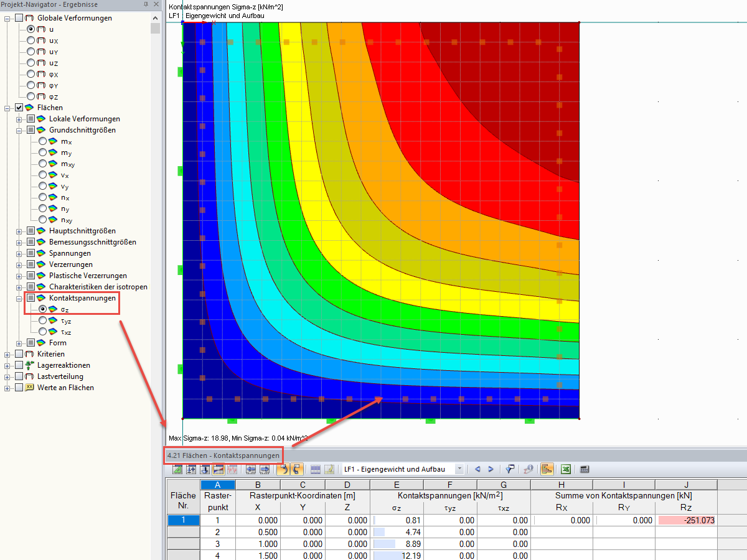Select the uZ deformation radio button
Viewport: 747px width, 560px height.
(x=31, y=63)
